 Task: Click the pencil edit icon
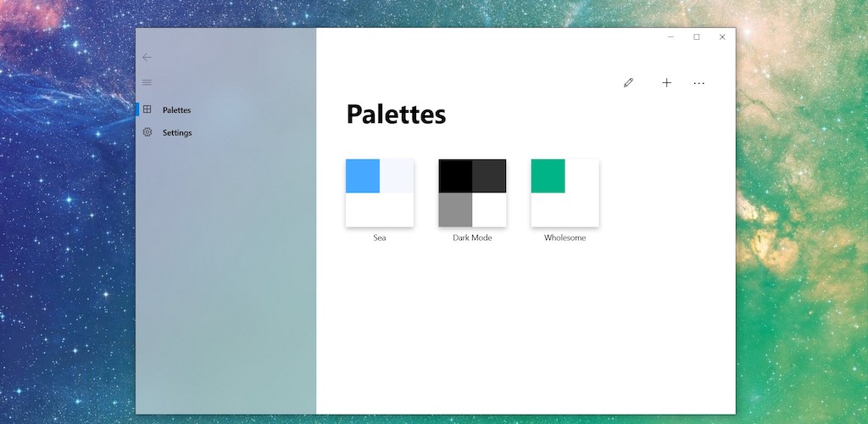pos(628,83)
